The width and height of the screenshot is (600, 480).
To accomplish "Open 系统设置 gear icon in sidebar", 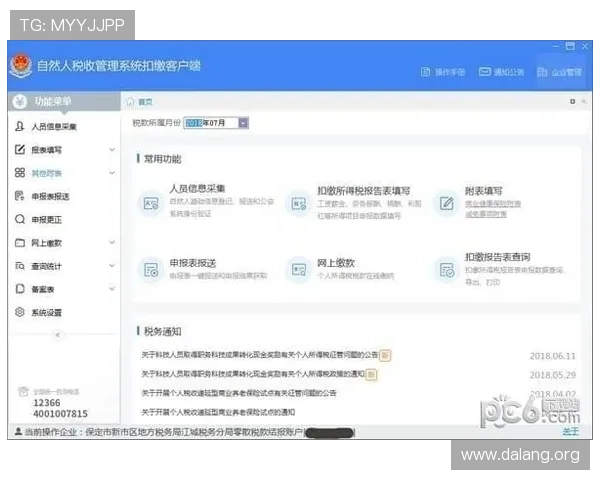I will [20, 312].
